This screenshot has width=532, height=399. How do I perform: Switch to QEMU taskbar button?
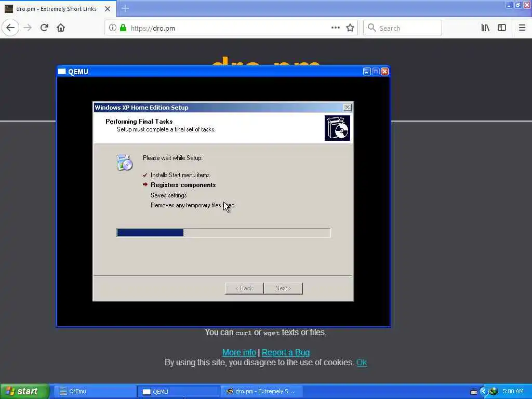pos(179,392)
